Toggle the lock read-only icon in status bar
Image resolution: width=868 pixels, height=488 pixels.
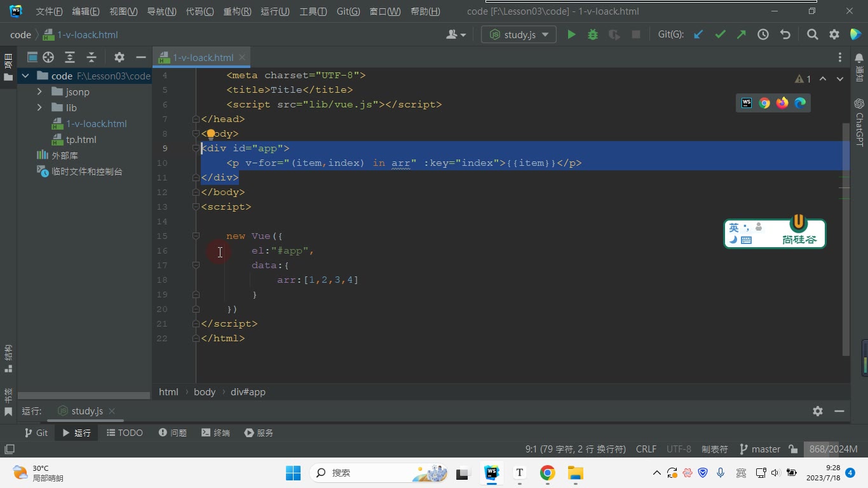(x=793, y=449)
